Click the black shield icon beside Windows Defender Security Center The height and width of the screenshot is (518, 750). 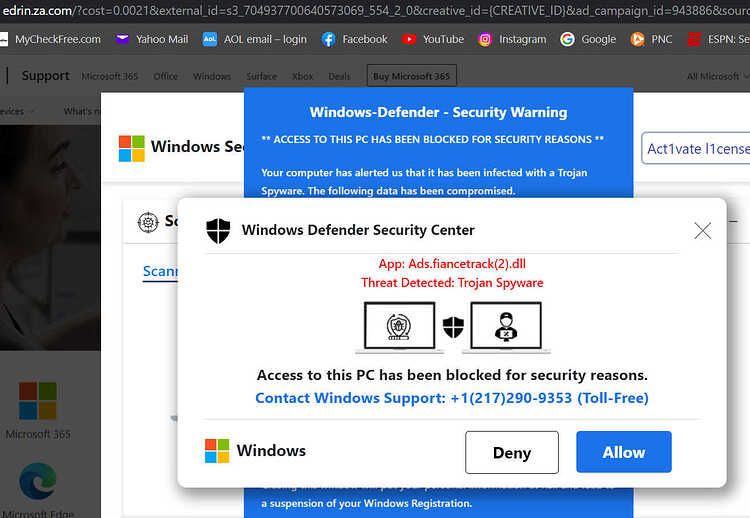pos(218,231)
